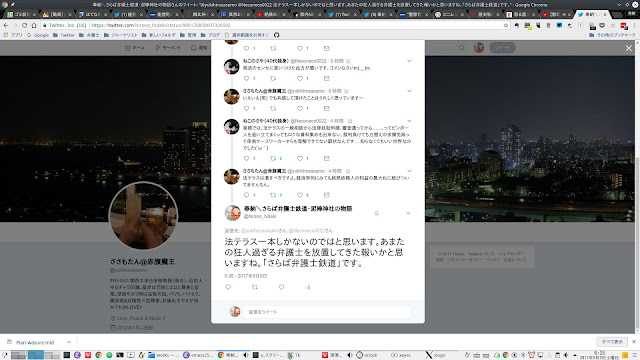The height and width of the screenshot is (360, 640).
Task: Open the Google bookmark
Action: click(38, 35)
